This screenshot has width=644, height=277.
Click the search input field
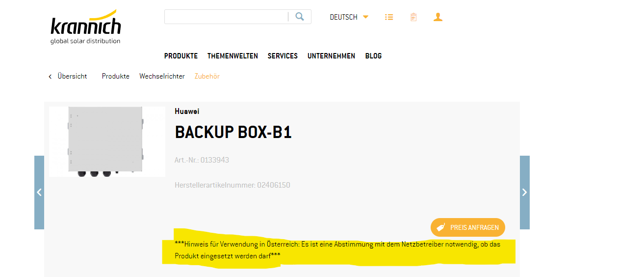point(226,17)
